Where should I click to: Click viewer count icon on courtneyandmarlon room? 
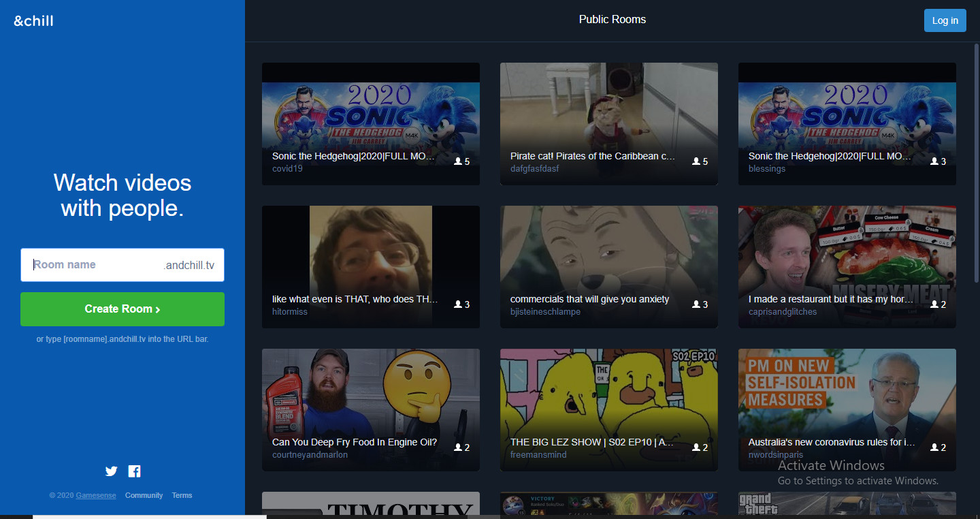click(458, 447)
